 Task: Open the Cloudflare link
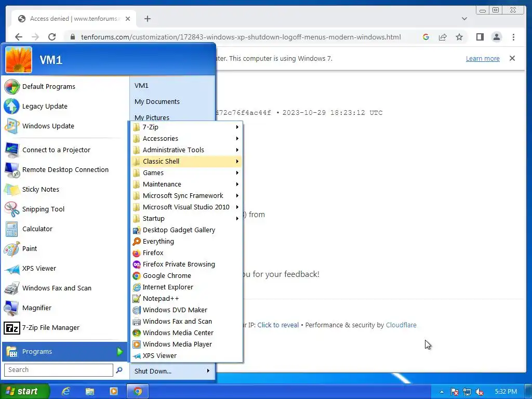(401, 325)
